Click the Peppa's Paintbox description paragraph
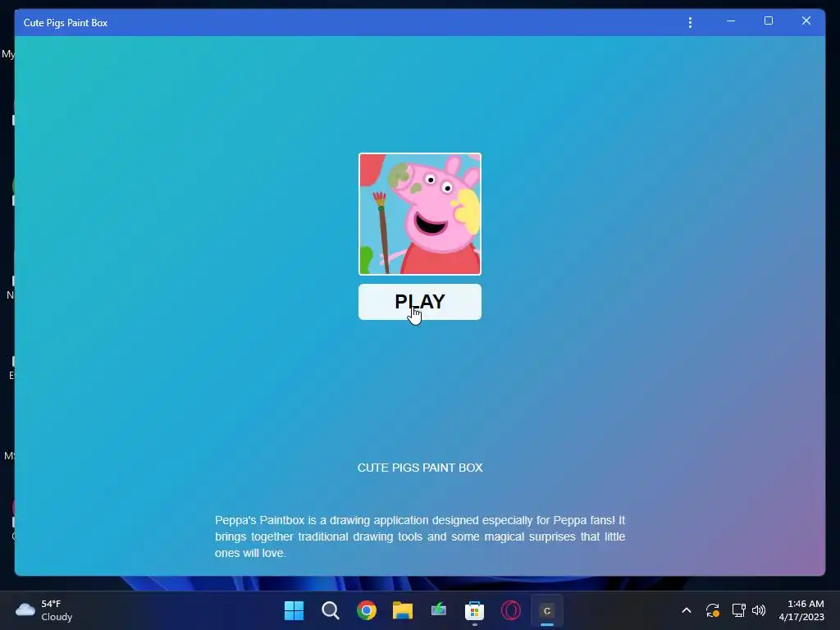Viewport: 840px width, 630px height. pos(420,536)
